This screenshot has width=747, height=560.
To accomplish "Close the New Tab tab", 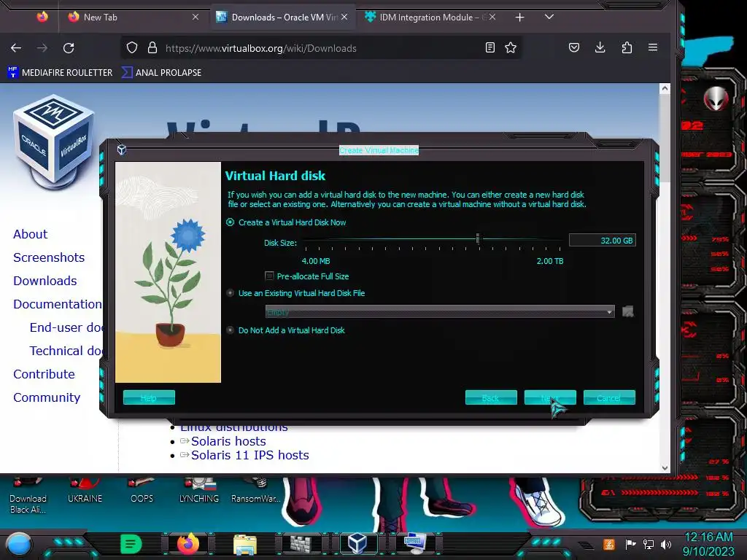I will (196, 17).
